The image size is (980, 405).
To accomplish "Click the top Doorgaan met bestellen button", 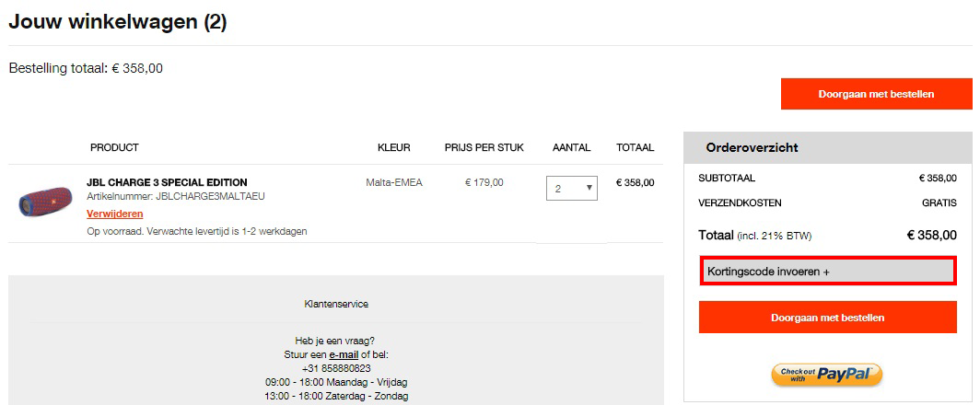I will click(875, 94).
